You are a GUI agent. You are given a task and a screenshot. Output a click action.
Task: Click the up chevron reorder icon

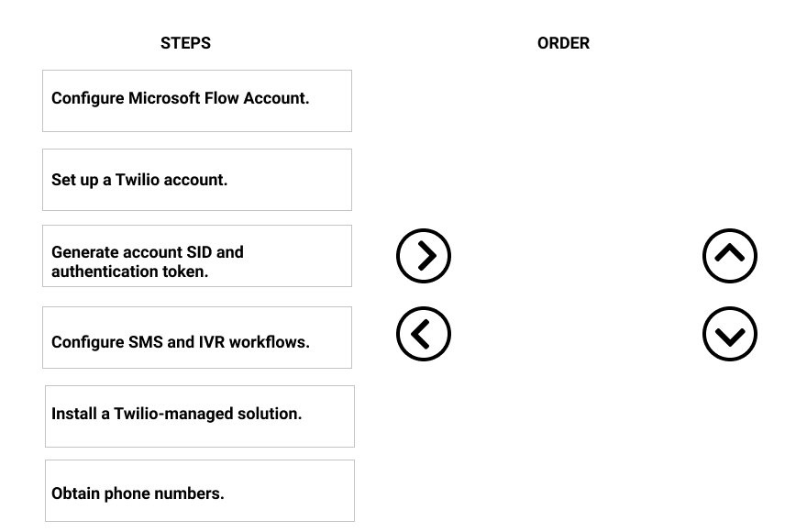point(730,256)
